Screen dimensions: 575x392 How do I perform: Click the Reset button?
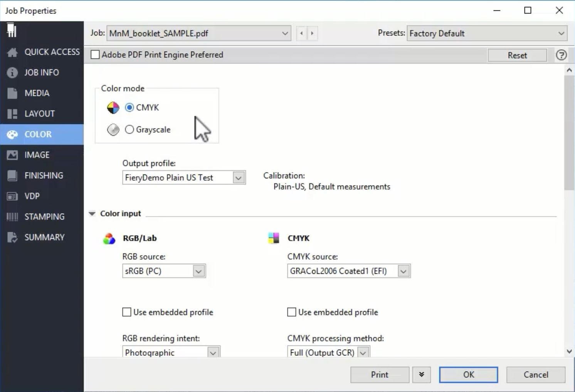[517, 55]
